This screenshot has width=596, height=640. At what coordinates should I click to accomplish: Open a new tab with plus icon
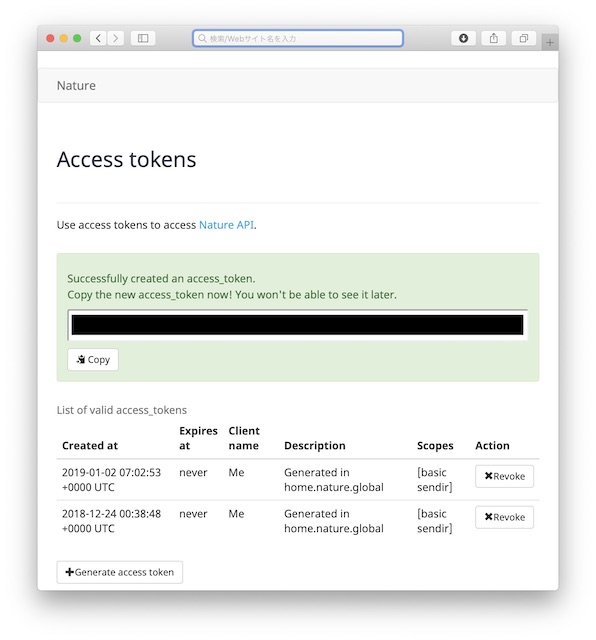tap(550, 42)
